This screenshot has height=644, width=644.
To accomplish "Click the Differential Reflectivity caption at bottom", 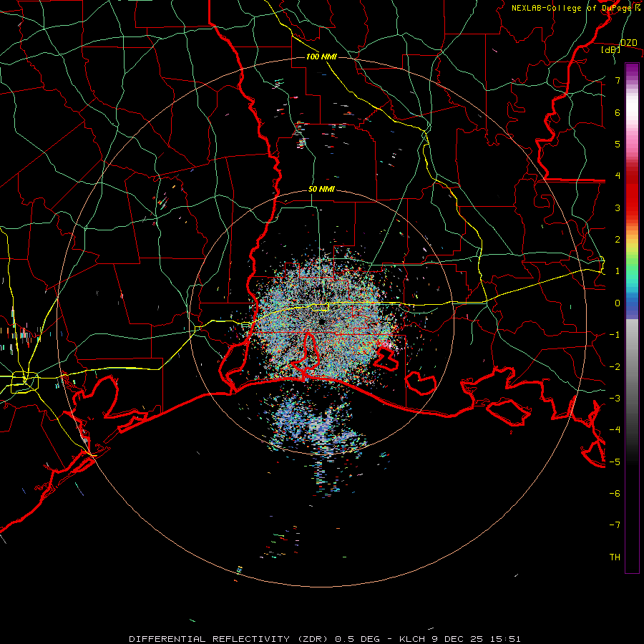I will [324, 639].
